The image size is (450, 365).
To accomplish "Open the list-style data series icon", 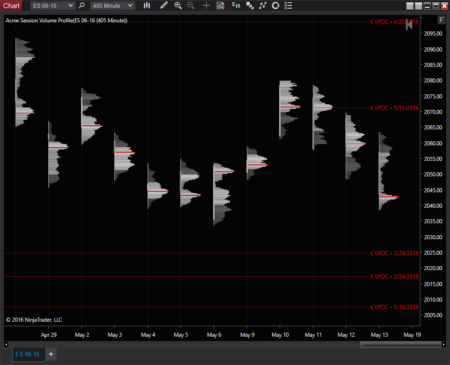I will 288,5.
